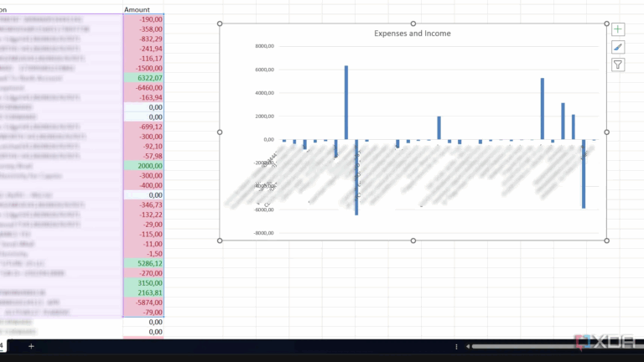Screen dimensions: 644x362
Task: Select cell with value -400,00
Action: click(143, 185)
